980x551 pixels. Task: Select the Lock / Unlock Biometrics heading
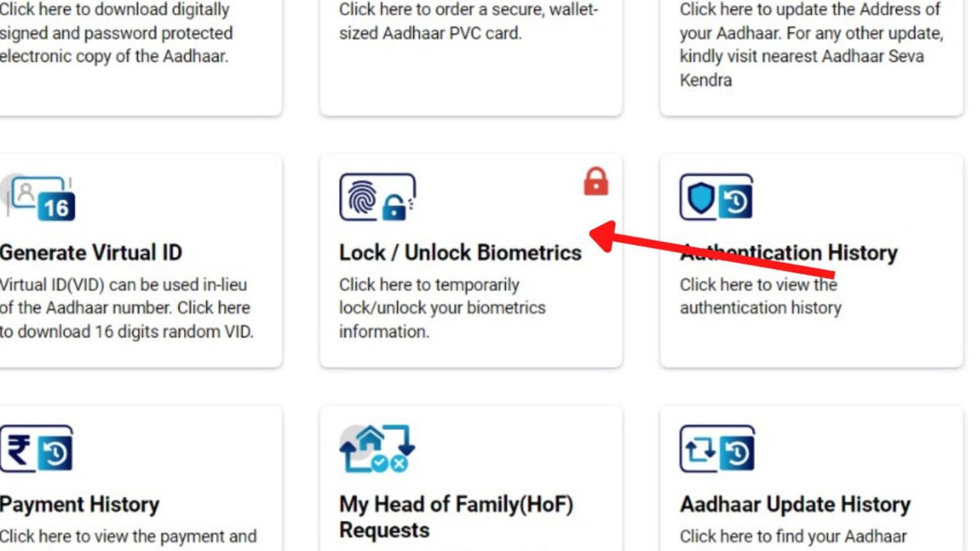(460, 252)
